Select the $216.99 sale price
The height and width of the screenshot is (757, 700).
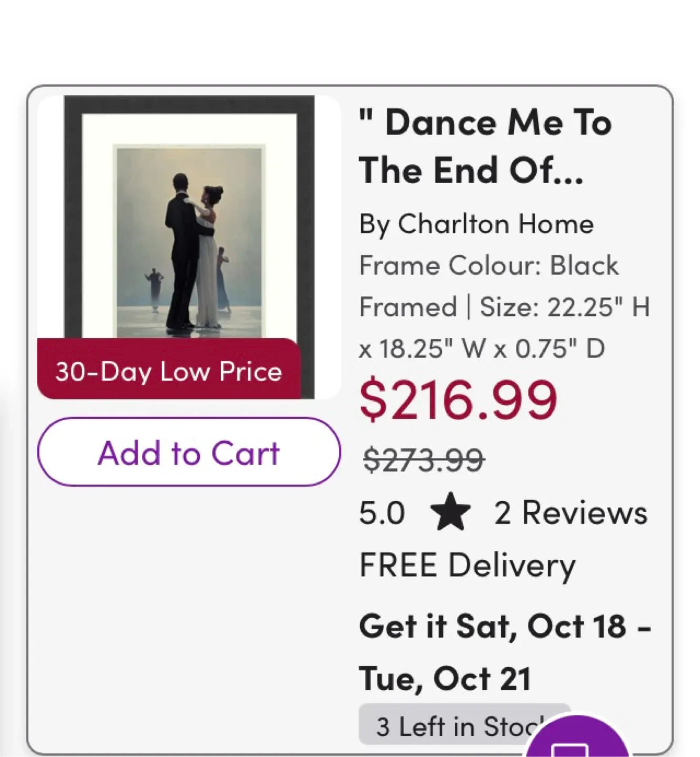coord(458,400)
